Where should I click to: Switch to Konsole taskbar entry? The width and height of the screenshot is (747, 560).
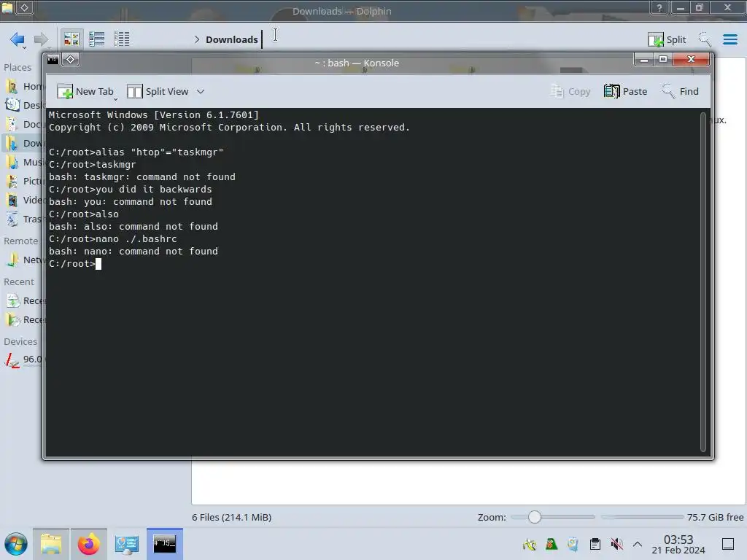click(x=164, y=544)
